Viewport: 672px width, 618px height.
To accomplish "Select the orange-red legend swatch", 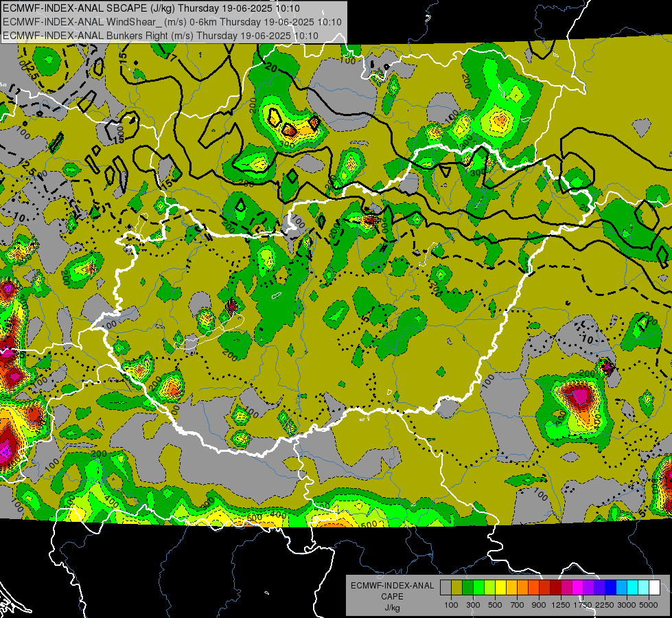I will point(533,588).
